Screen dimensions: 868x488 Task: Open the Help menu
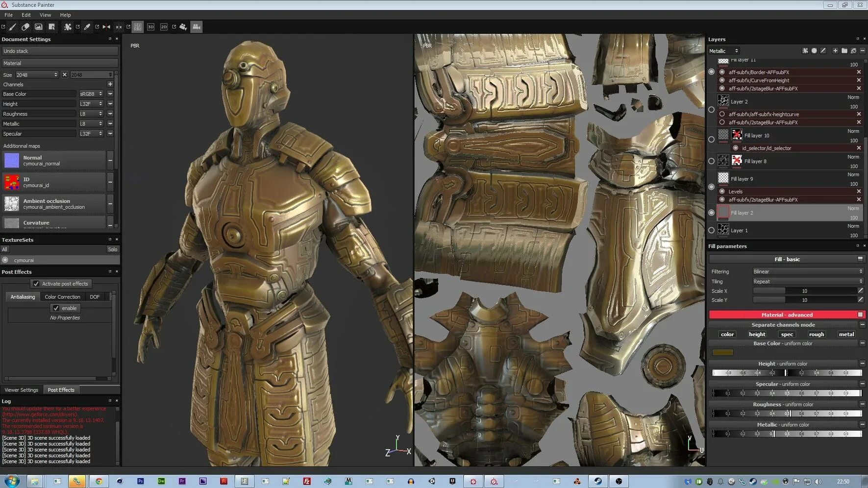(65, 15)
